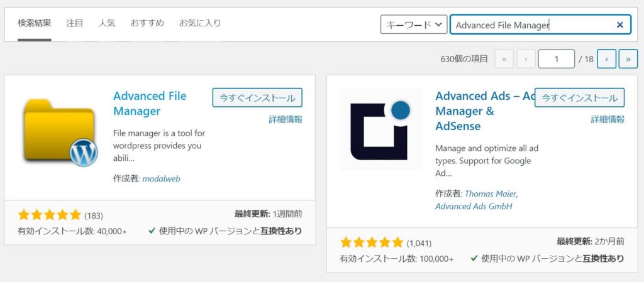Click the current page number field
This screenshot has width=644, height=282.
tap(556, 59)
